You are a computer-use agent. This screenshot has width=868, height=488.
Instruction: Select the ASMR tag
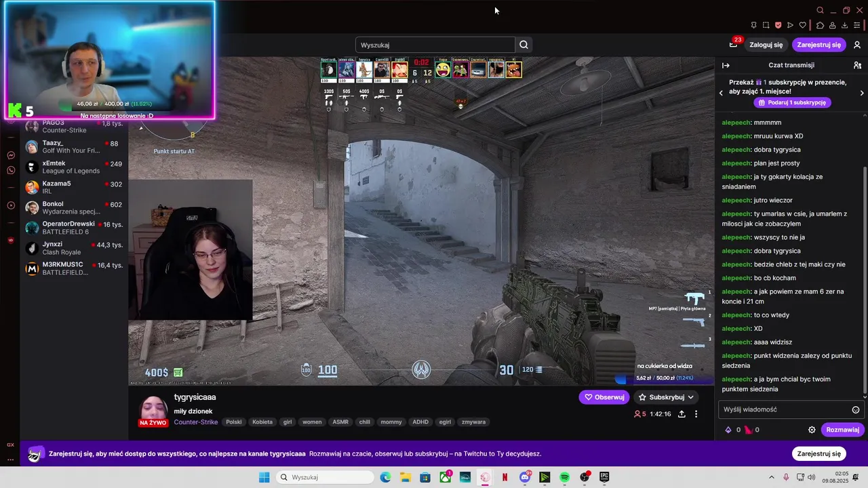coord(340,422)
